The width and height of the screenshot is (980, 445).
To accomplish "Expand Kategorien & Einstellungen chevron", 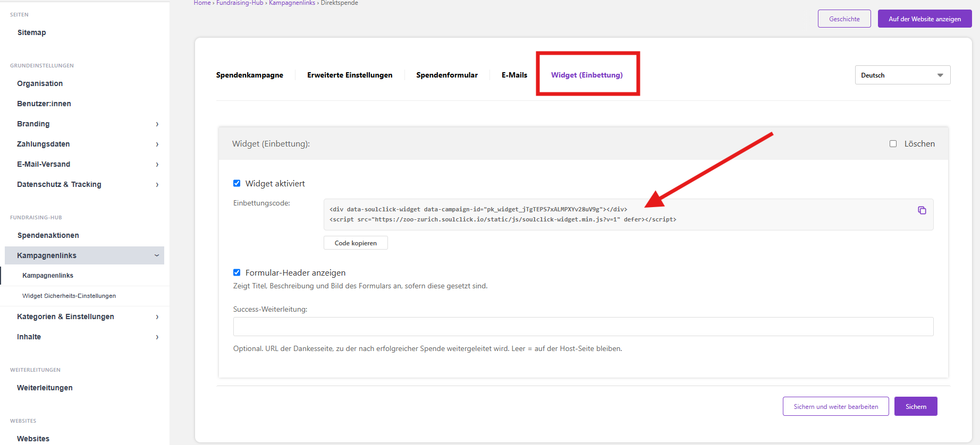I will pyautogui.click(x=157, y=317).
